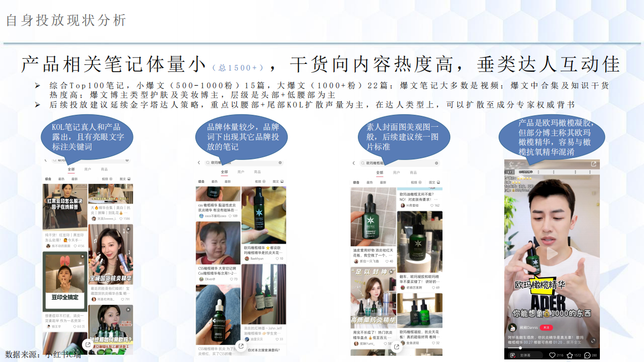Select 商品 tab in third screenshot
644x362 pixels.
[x=413, y=172]
